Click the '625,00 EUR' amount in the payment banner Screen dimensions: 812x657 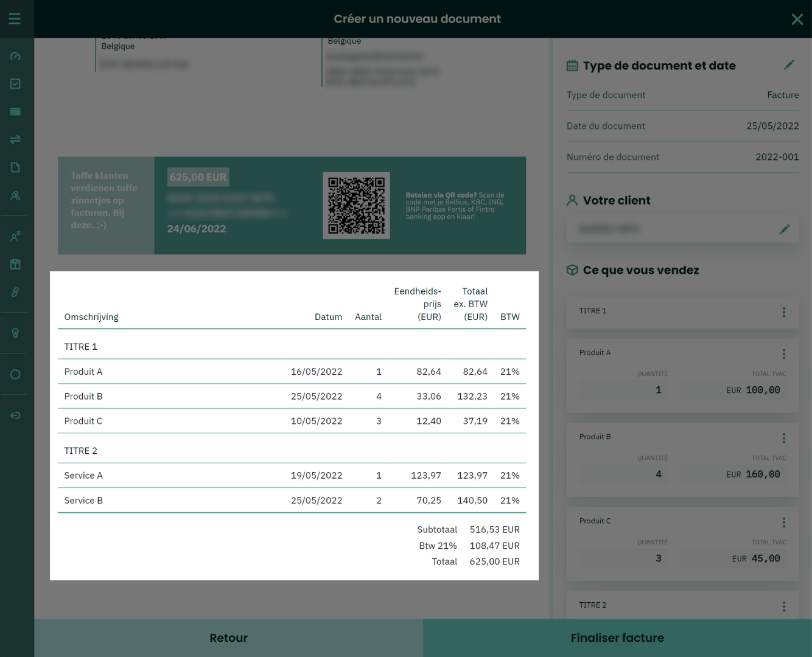198,177
